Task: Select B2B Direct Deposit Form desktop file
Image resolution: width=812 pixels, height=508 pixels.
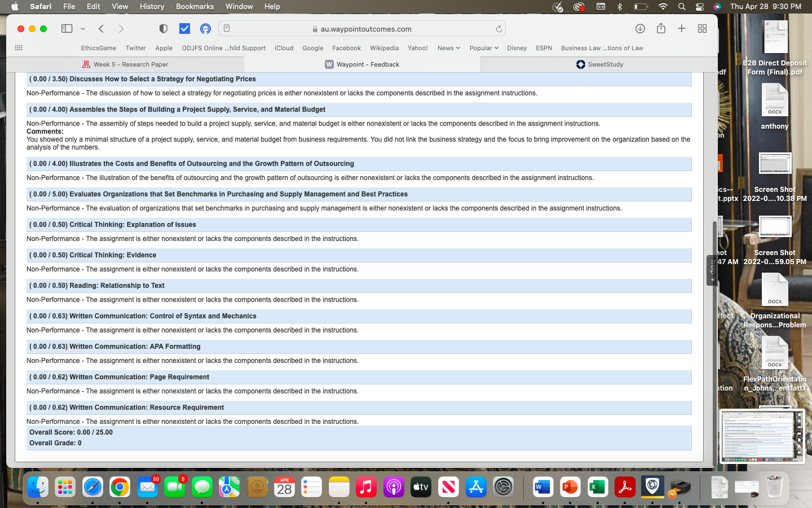Action: point(775,49)
